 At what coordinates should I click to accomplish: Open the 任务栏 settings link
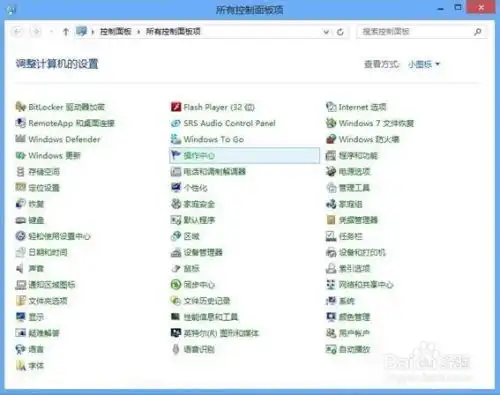pyautogui.click(x=351, y=236)
